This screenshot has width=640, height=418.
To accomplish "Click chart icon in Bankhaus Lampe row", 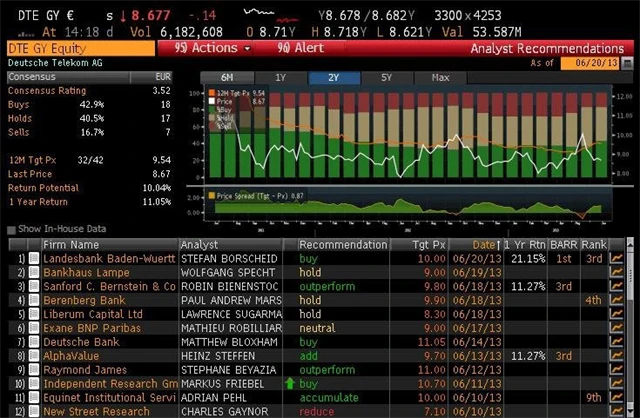I will [617, 272].
